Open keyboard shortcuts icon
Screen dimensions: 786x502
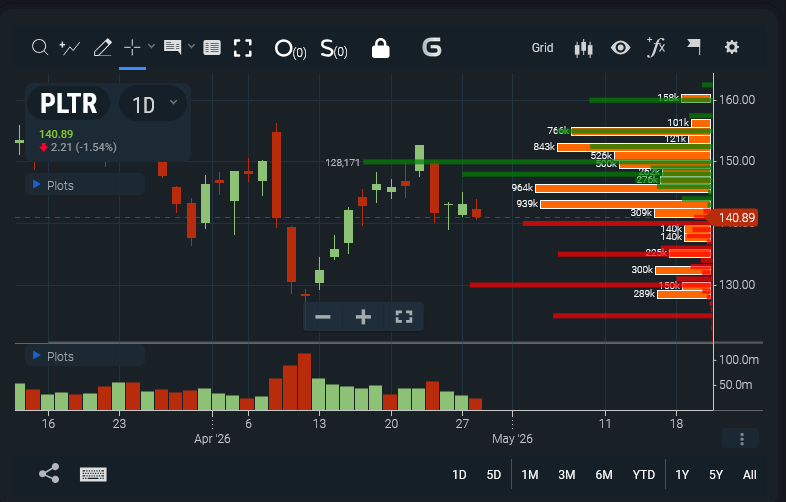pyautogui.click(x=93, y=474)
